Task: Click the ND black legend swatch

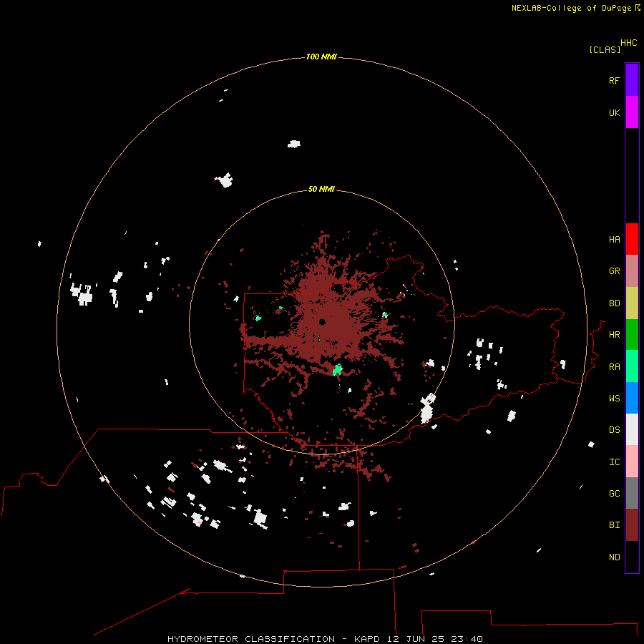Action: tap(632, 557)
